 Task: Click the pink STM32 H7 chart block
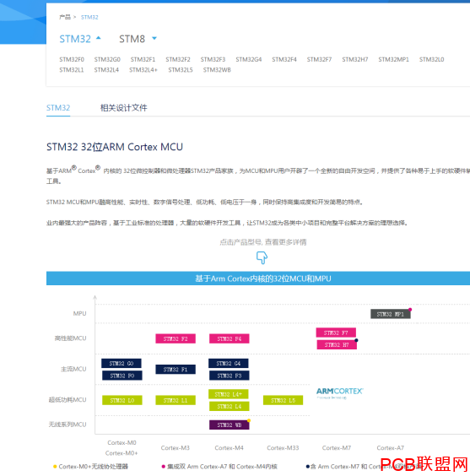[x=337, y=345]
